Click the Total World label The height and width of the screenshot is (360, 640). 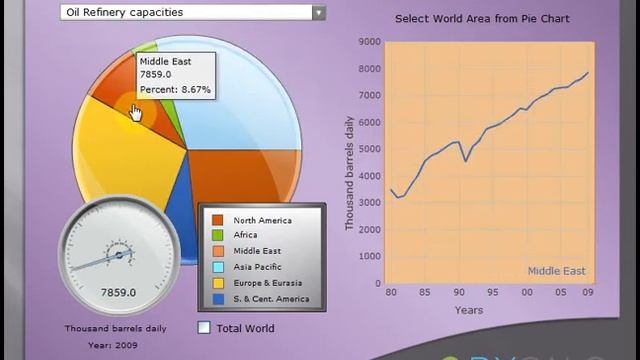pyautogui.click(x=245, y=328)
